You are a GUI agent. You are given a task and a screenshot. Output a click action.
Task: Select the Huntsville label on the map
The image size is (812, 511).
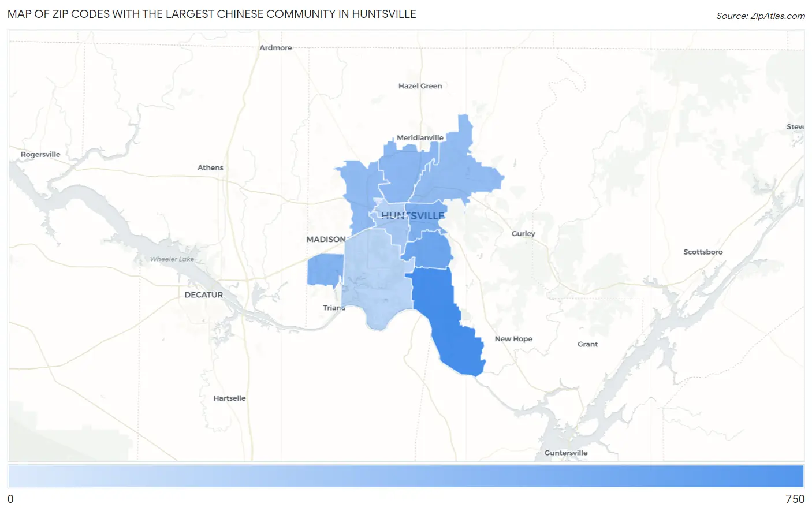(x=413, y=215)
